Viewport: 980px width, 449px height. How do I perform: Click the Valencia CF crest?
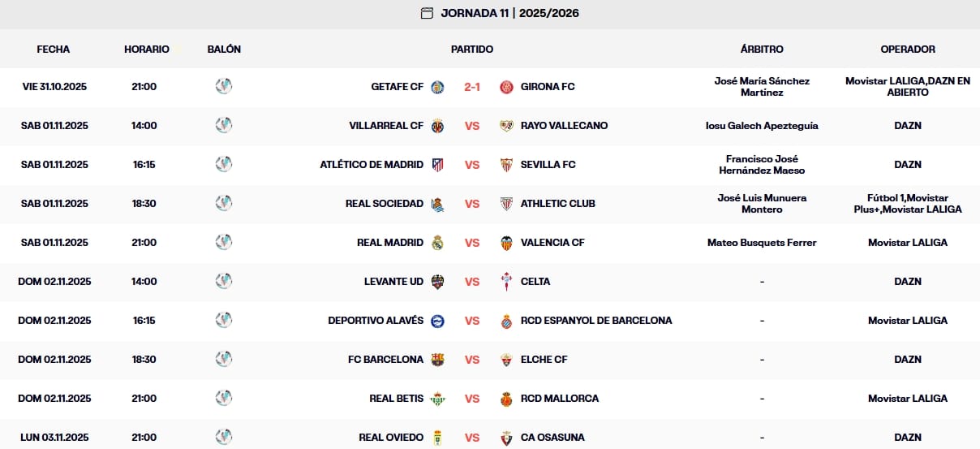tap(507, 243)
